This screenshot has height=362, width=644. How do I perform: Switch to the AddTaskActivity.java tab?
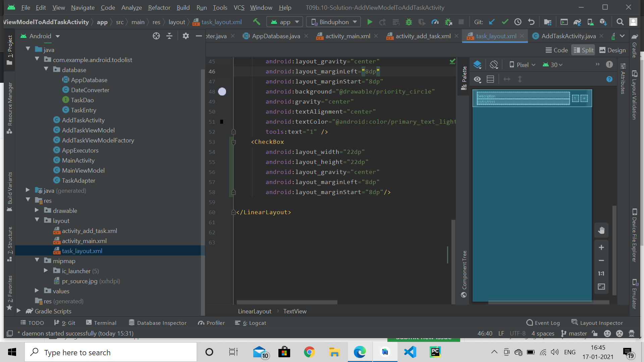[567, 36]
